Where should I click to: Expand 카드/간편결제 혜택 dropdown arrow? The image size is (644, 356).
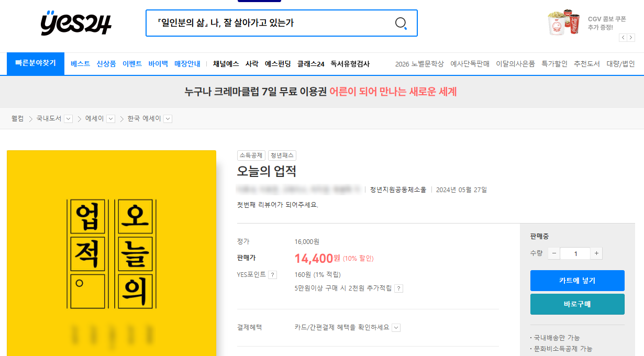pyautogui.click(x=396, y=328)
